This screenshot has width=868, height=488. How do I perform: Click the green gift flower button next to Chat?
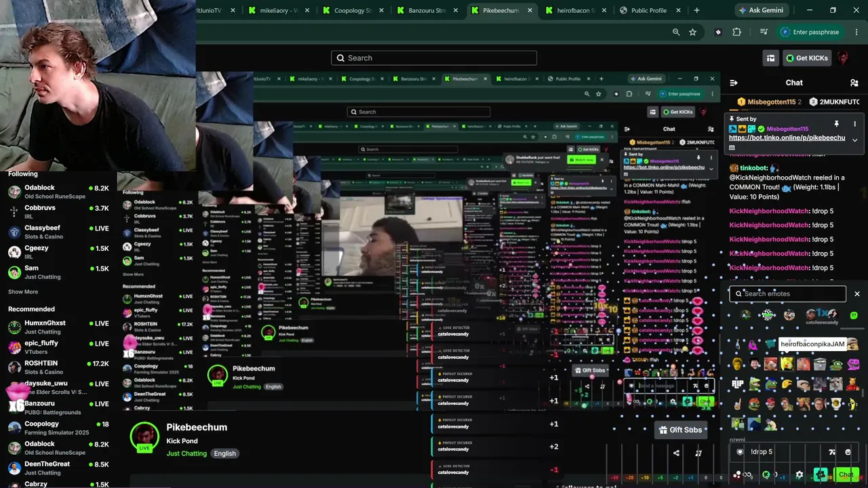click(x=821, y=474)
